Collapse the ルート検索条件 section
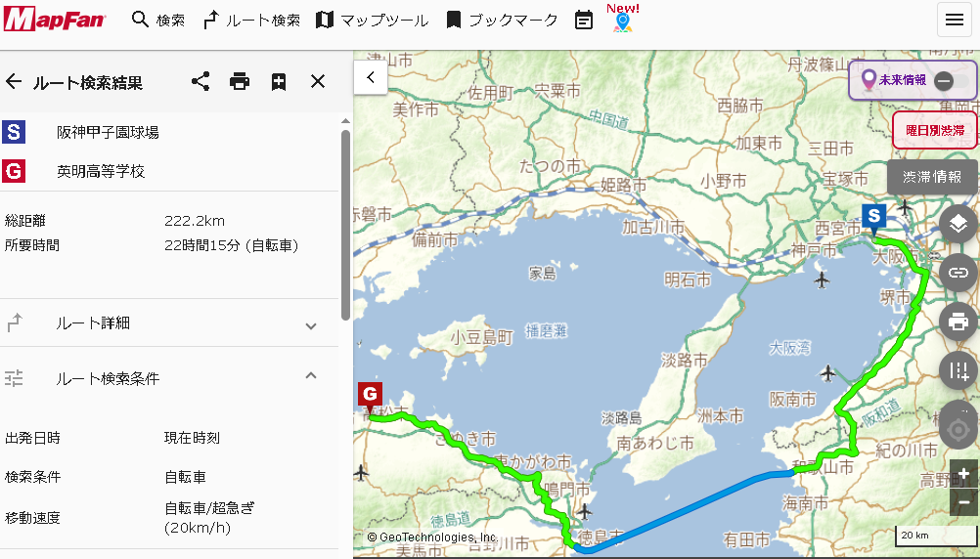The width and height of the screenshot is (980, 559). [311, 375]
